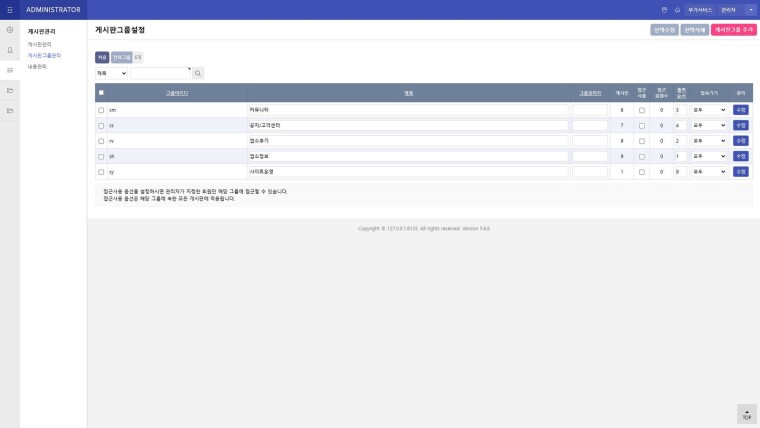Open 게시판관리 submenu item in sidebar

39,44
